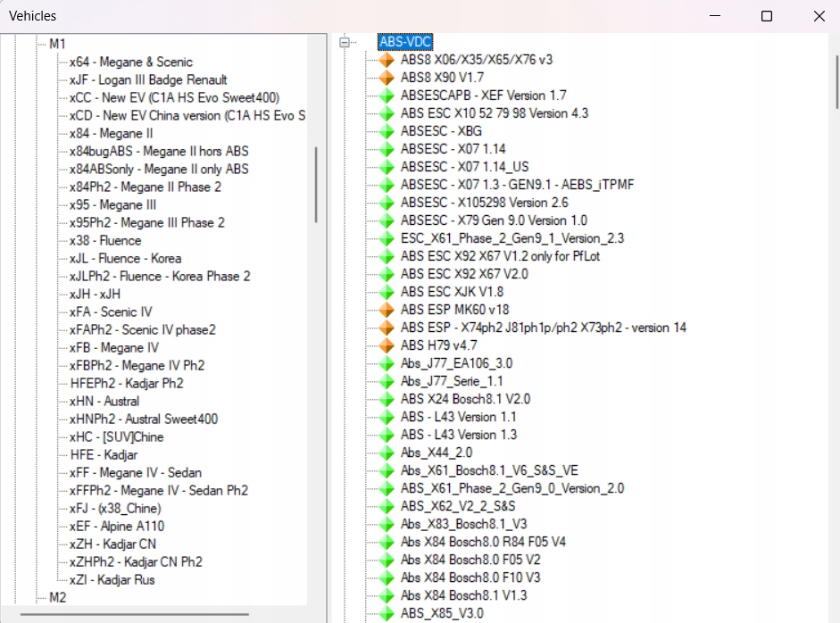Click the green icon beside Abs_X83_Bosch8.1_V3
Screen dimensions: 840x623
tap(387, 525)
